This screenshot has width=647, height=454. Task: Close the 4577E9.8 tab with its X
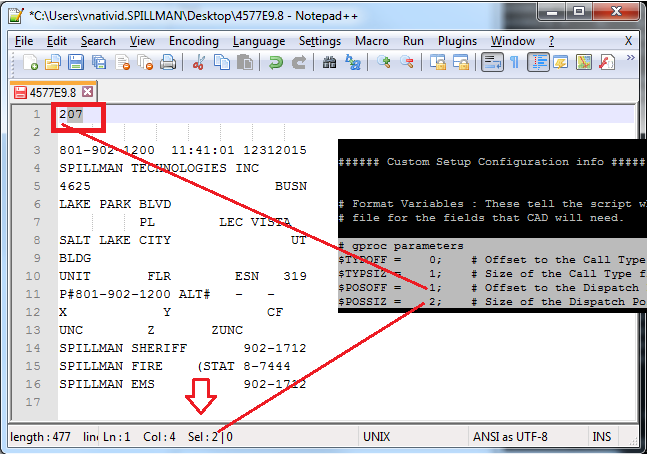pyautogui.click(x=87, y=92)
